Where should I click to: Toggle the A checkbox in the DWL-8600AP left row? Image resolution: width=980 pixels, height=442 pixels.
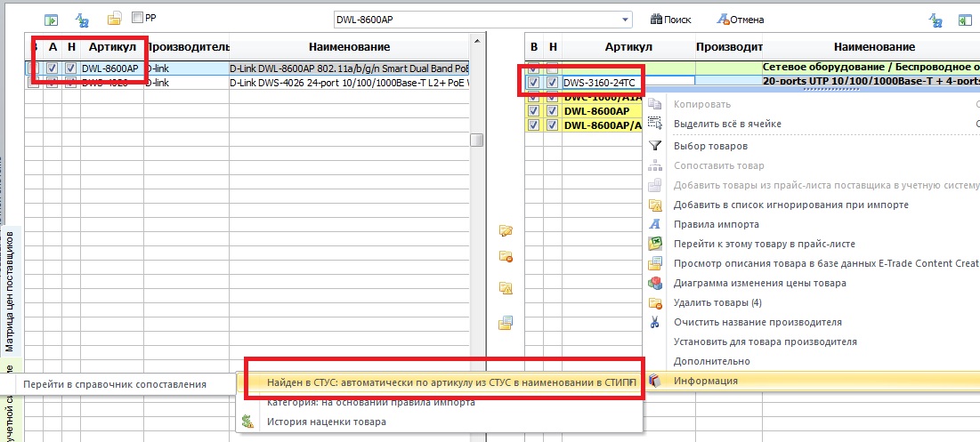[x=53, y=68]
